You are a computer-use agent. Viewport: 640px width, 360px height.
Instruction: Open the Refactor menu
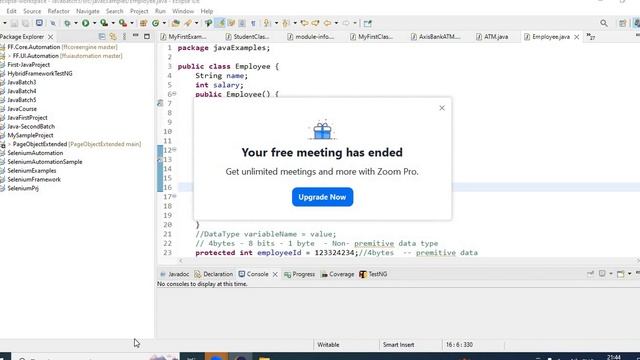tap(58, 11)
